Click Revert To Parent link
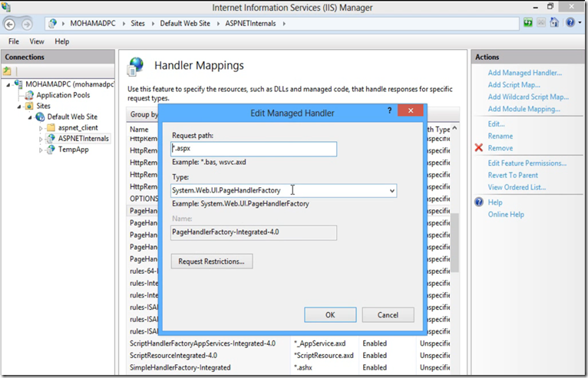This screenshot has width=588, height=378. (x=513, y=175)
